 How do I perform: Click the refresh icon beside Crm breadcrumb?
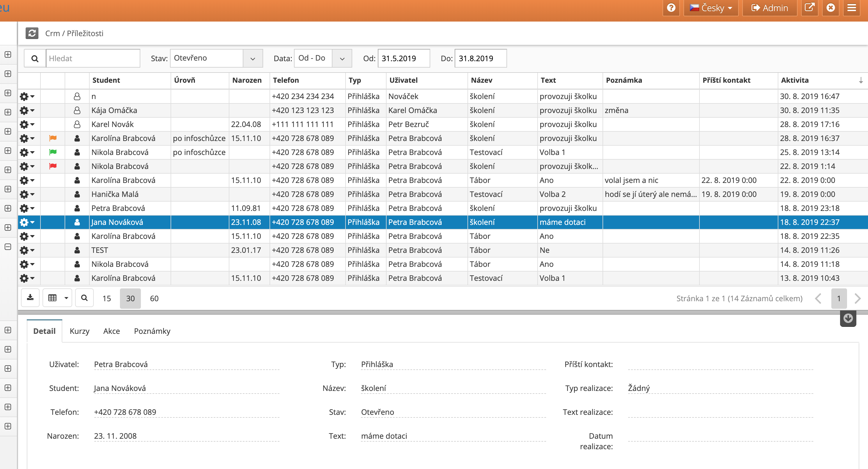click(32, 33)
